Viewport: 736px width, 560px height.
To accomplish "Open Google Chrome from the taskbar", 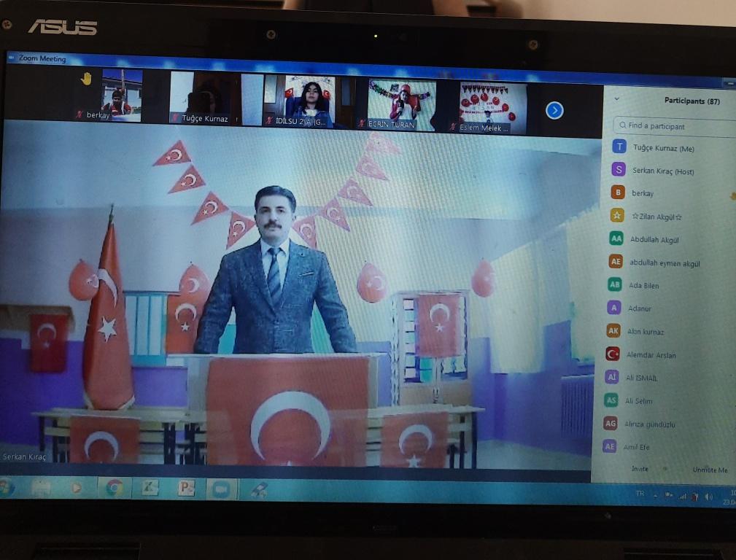I will (x=115, y=487).
